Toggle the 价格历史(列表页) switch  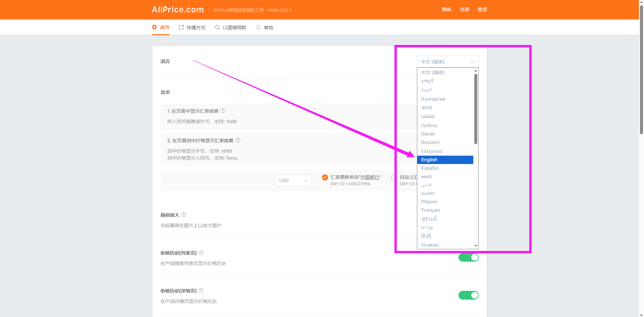tap(468, 257)
